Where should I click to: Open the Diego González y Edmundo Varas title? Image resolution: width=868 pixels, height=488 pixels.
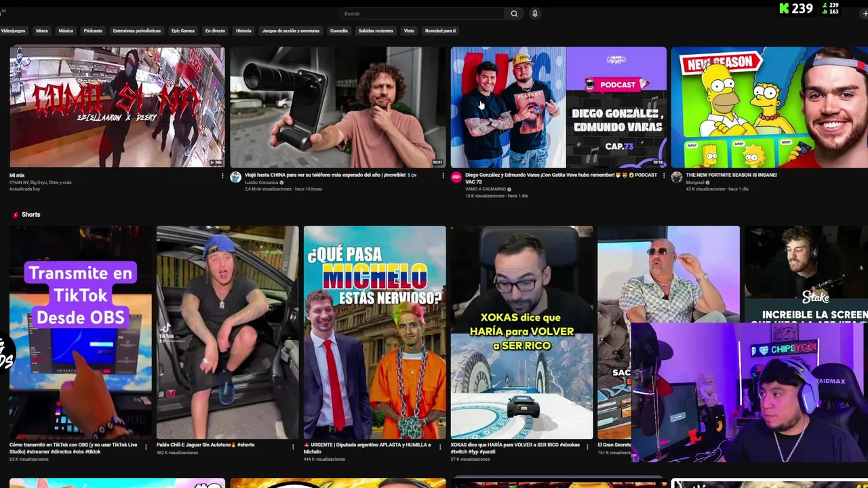[x=561, y=178]
